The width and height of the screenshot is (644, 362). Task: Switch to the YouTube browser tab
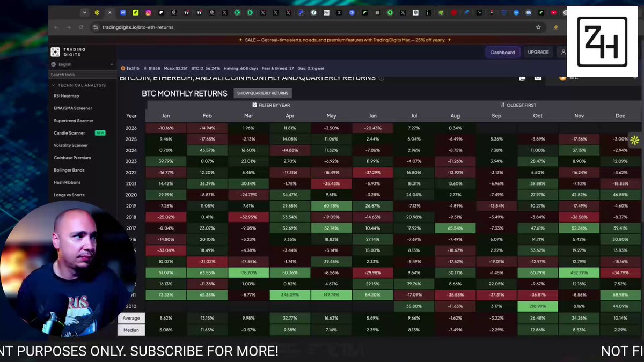coord(553,12)
